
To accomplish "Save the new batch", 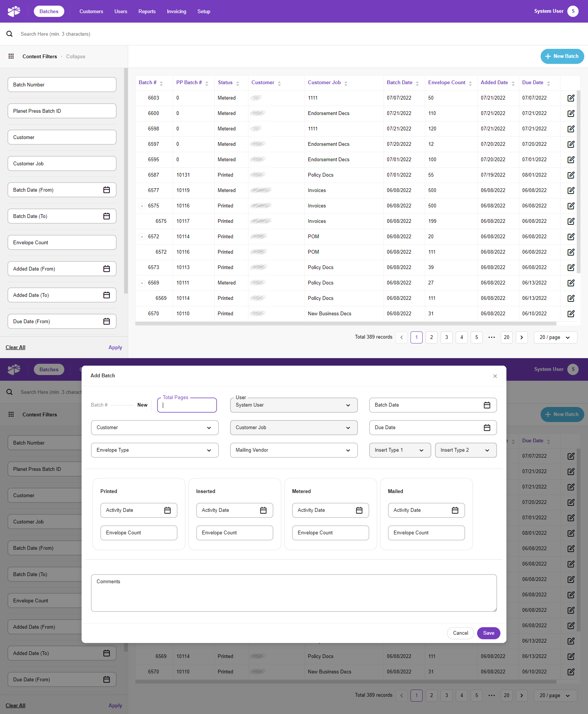I will click(488, 633).
